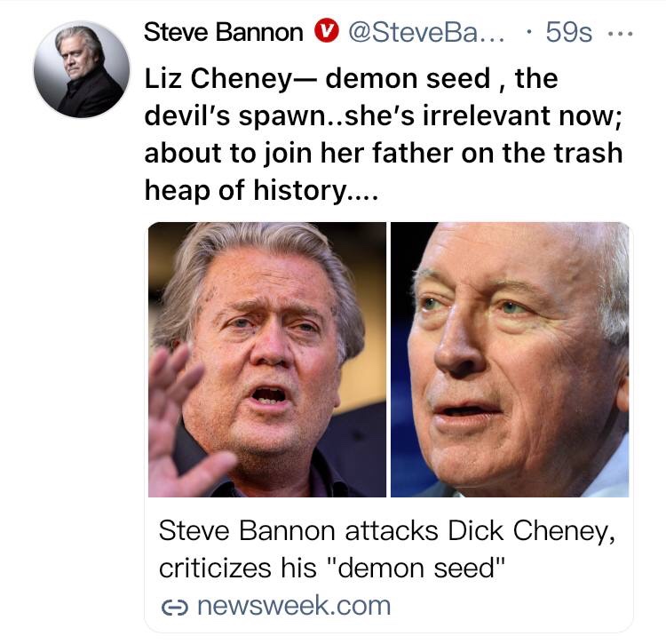This screenshot has height=644, width=666.
Task: Click the chain link icon beside newsweek.com
Action: [172, 607]
